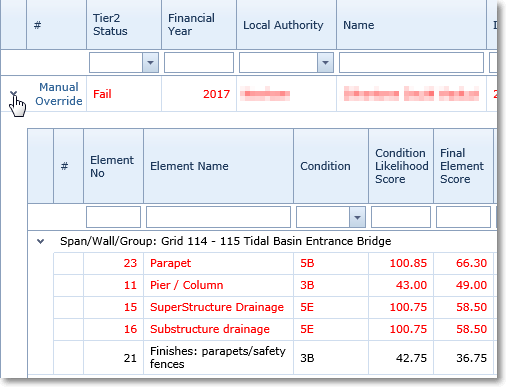Click element number 23 cell

[113, 263]
